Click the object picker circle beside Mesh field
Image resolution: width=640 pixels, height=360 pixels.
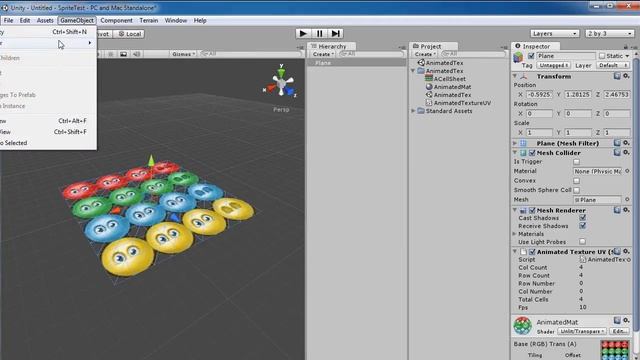click(x=627, y=200)
